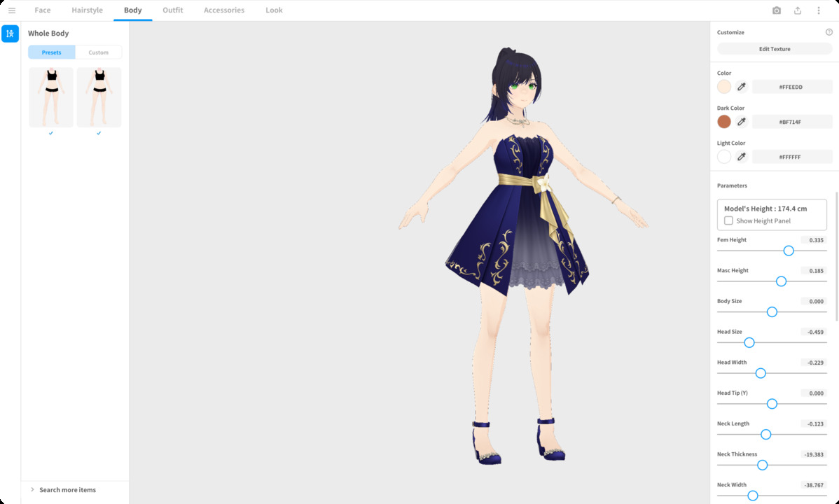Click eyedropper for Light Color
The width and height of the screenshot is (839, 504).
pos(742,157)
